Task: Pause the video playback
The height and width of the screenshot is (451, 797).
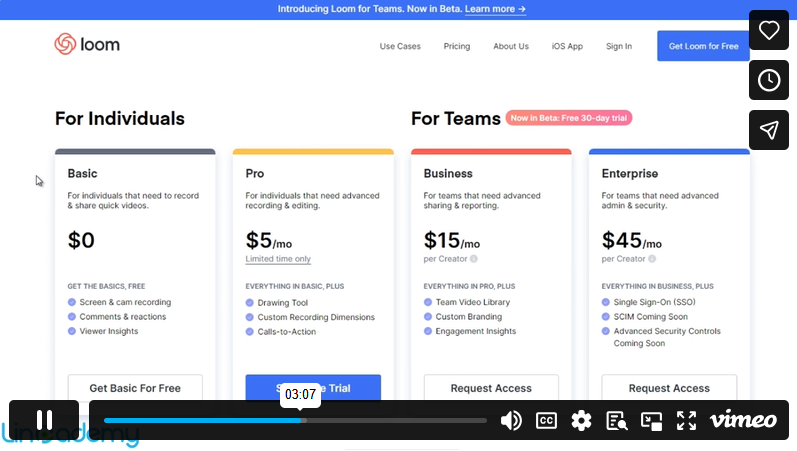Action: click(x=44, y=420)
